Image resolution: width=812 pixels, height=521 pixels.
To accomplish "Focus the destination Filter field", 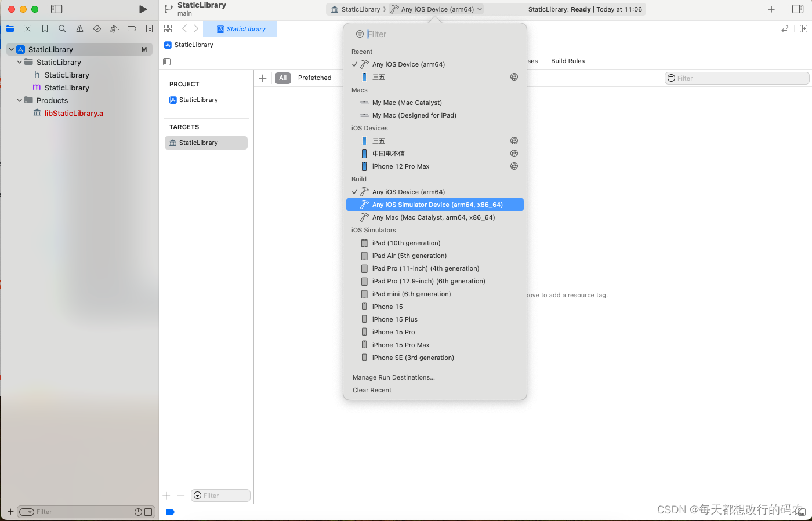I will pos(435,34).
